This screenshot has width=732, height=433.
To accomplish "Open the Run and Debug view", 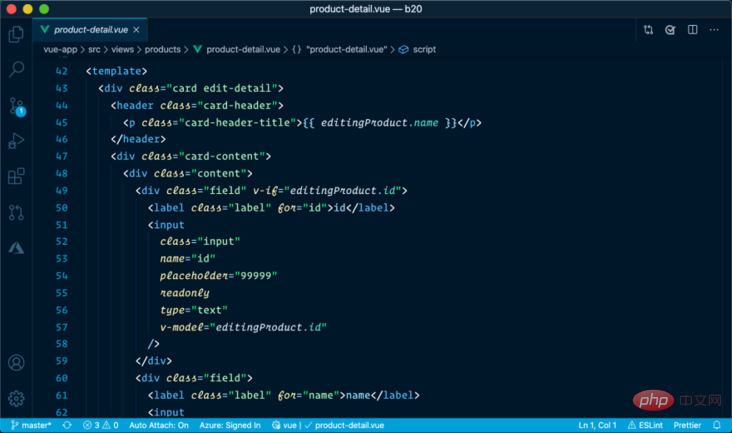I will click(x=16, y=141).
